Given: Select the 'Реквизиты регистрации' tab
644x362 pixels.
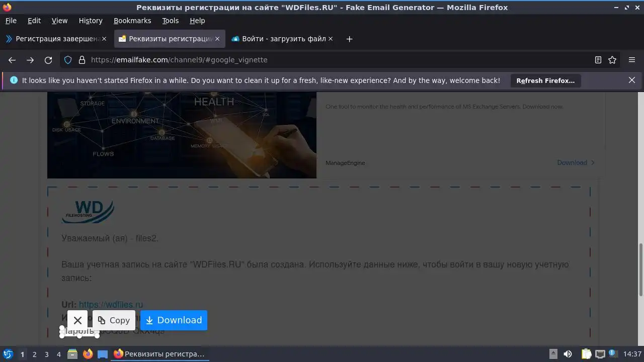Looking at the screenshot, I should click(x=170, y=39).
